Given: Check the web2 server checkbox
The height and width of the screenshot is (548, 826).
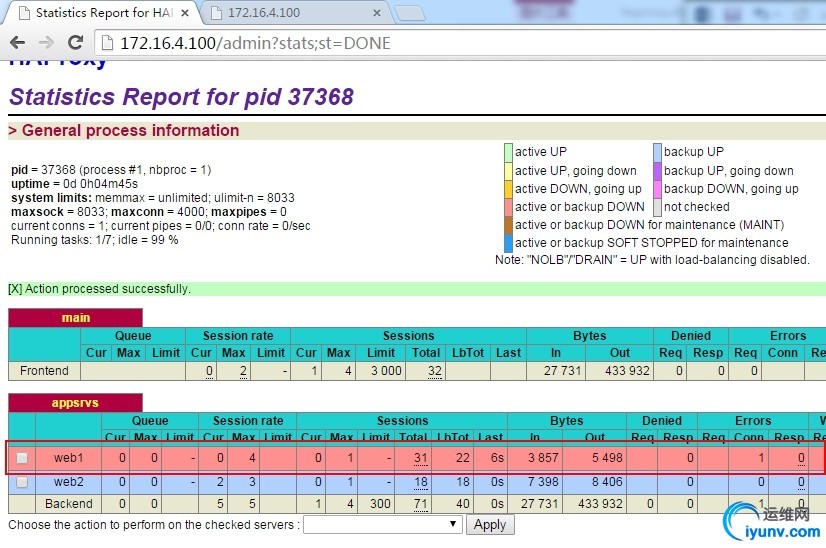Looking at the screenshot, I should point(22,483).
